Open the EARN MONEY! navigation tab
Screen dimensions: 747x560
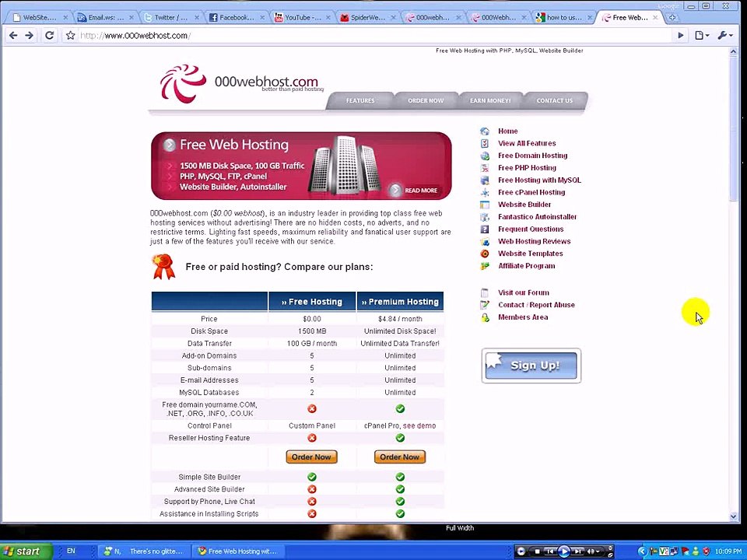(x=490, y=100)
